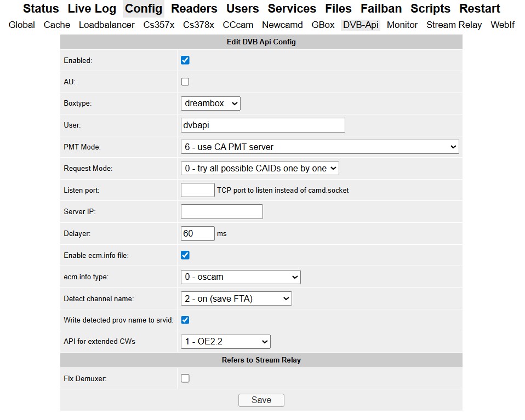Toggle Write detected prov name to srvid

[185, 320]
